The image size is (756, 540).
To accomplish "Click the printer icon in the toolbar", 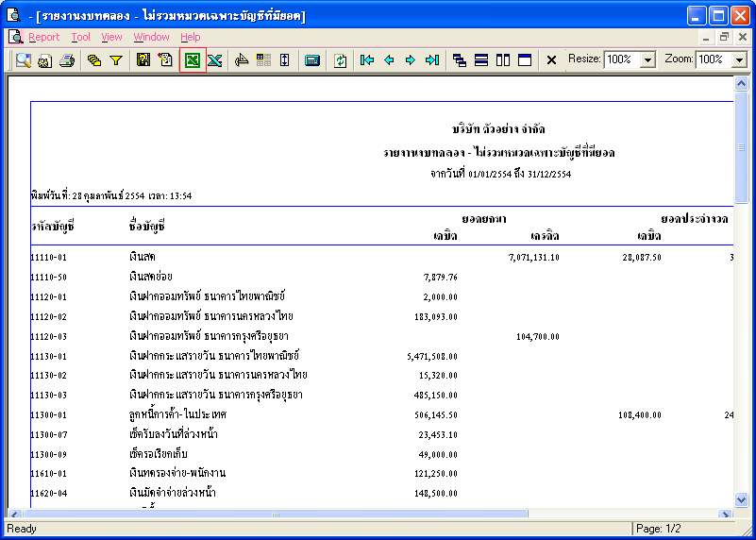I will tap(67, 60).
